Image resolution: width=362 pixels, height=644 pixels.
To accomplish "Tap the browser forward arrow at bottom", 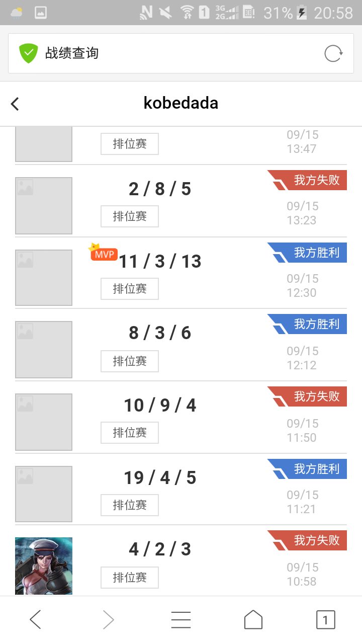I will point(108,620).
